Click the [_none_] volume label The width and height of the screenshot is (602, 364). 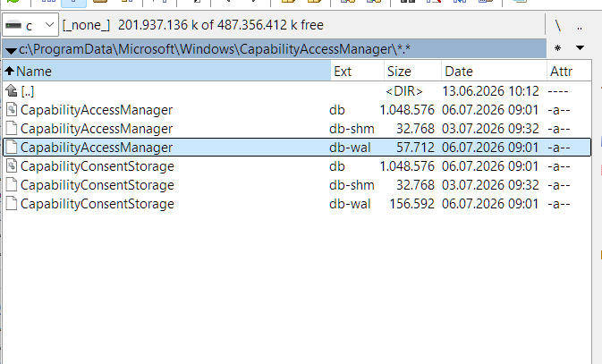pos(86,25)
